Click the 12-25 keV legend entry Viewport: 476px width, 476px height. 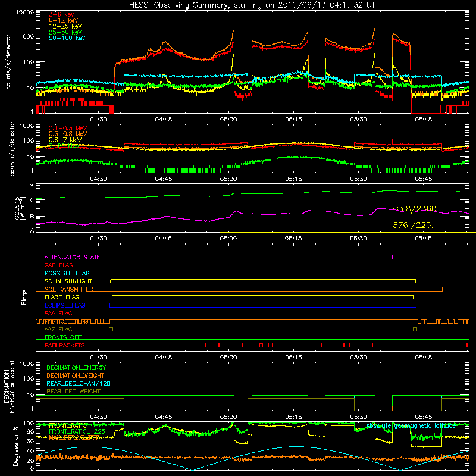coord(65,26)
